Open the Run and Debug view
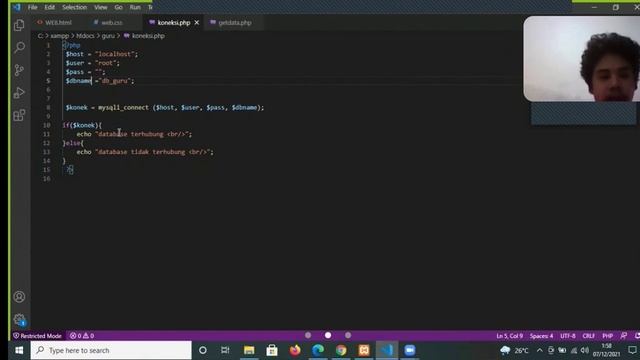 pos(19,93)
